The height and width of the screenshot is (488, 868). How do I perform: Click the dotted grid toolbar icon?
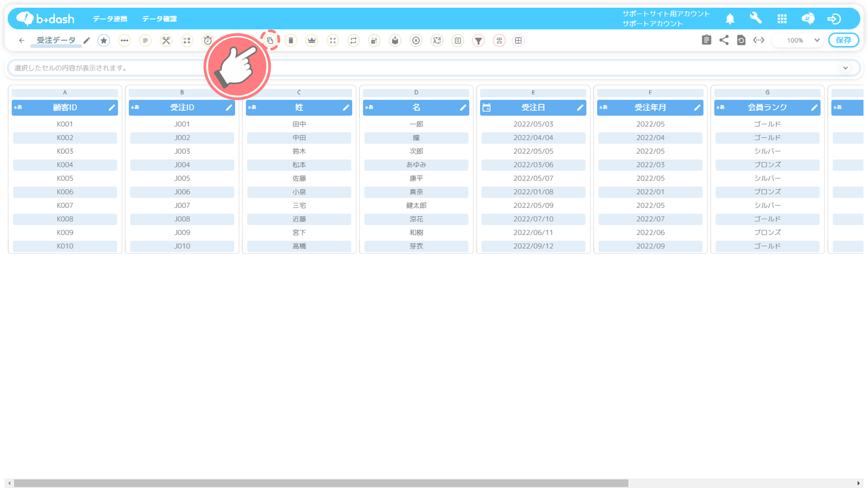(499, 40)
